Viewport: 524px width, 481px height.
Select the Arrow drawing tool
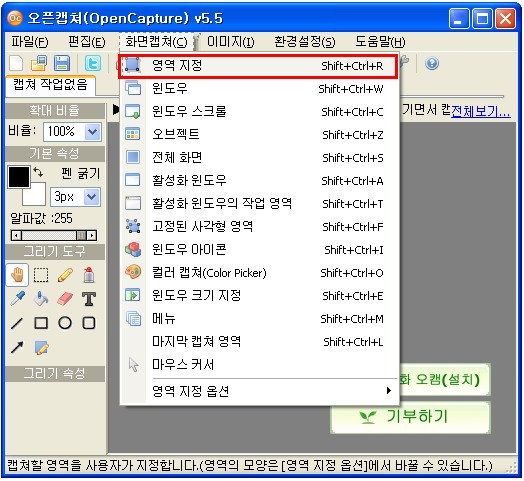tap(17, 347)
